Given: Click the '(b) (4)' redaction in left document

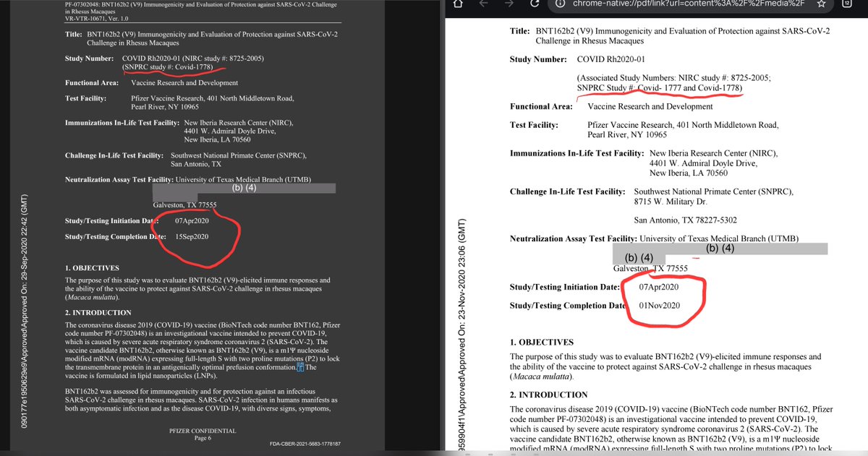Looking at the screenshot, I should click(244, 189).
